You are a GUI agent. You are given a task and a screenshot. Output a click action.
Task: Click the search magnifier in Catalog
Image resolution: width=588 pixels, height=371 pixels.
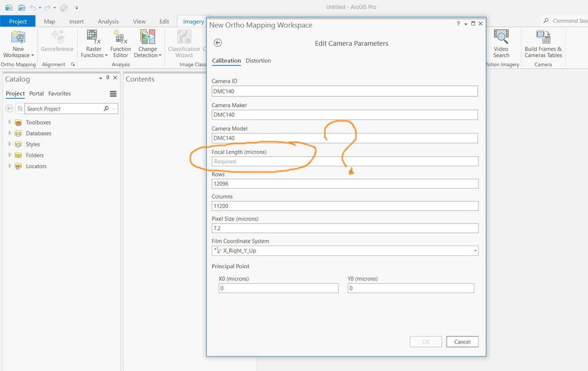[x=106, y=109]
